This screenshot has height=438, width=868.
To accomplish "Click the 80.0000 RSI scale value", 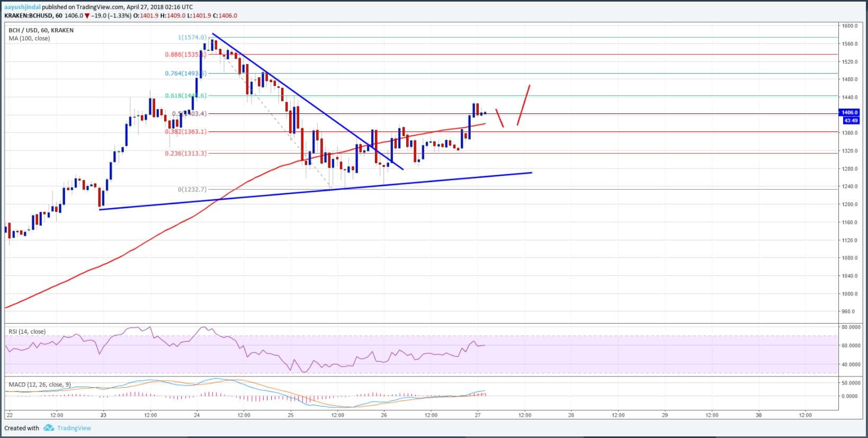I will click(851, 327).
